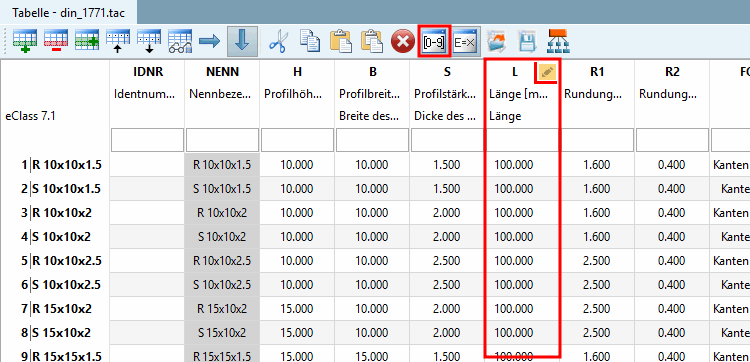Switch to the Tabelle - din_1771.tac tab
750x362 pixels.
coord(68,12)
